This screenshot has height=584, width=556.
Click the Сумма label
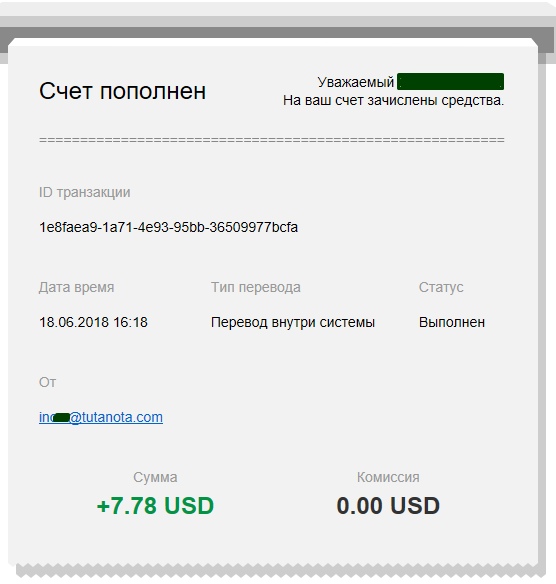click(x=155, y=477)
